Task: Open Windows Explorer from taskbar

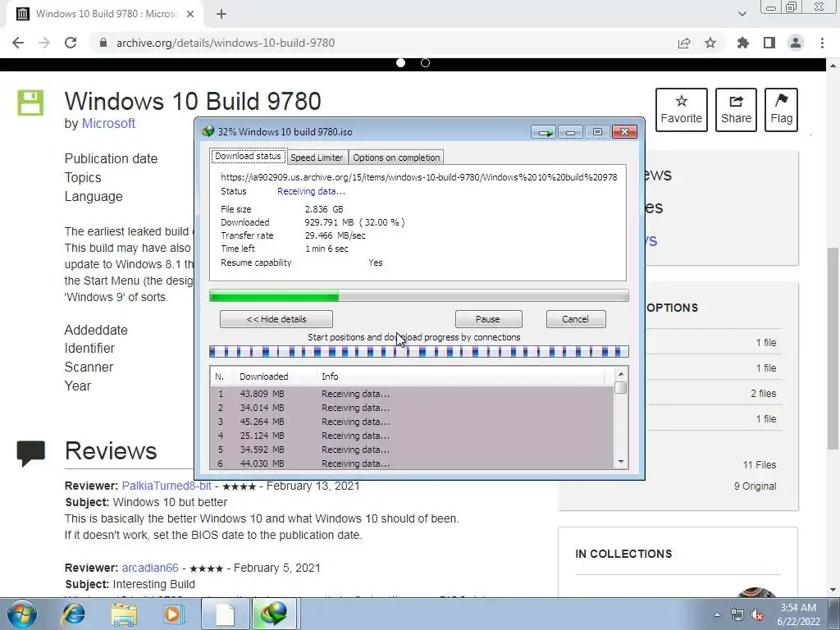Action: pos(124,614)
